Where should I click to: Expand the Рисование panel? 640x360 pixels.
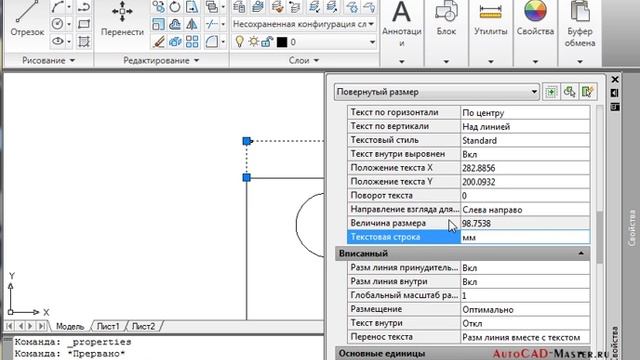[x=49, y=60]
